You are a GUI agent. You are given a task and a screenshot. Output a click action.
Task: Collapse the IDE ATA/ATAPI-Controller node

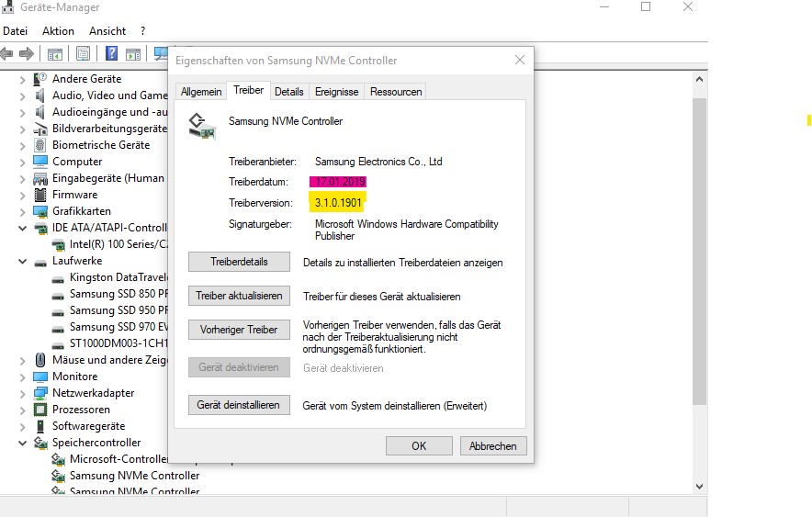point(22,229)
